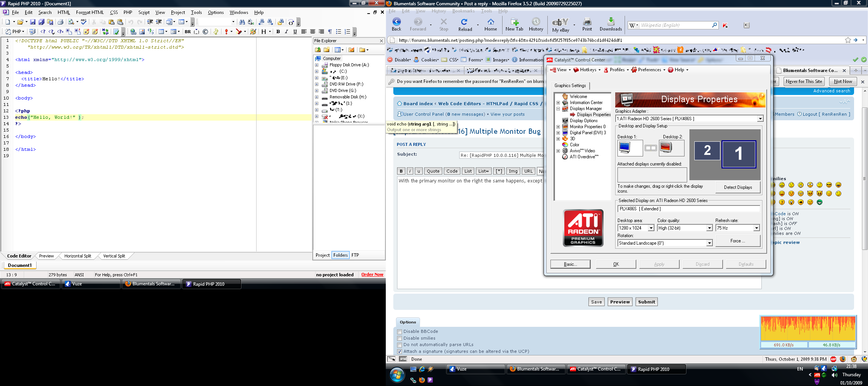Image resolution: width=868 pixels, height=386 pixels.
Task: Click the Home button in Firefox
Action: click(x=491, y=25)
